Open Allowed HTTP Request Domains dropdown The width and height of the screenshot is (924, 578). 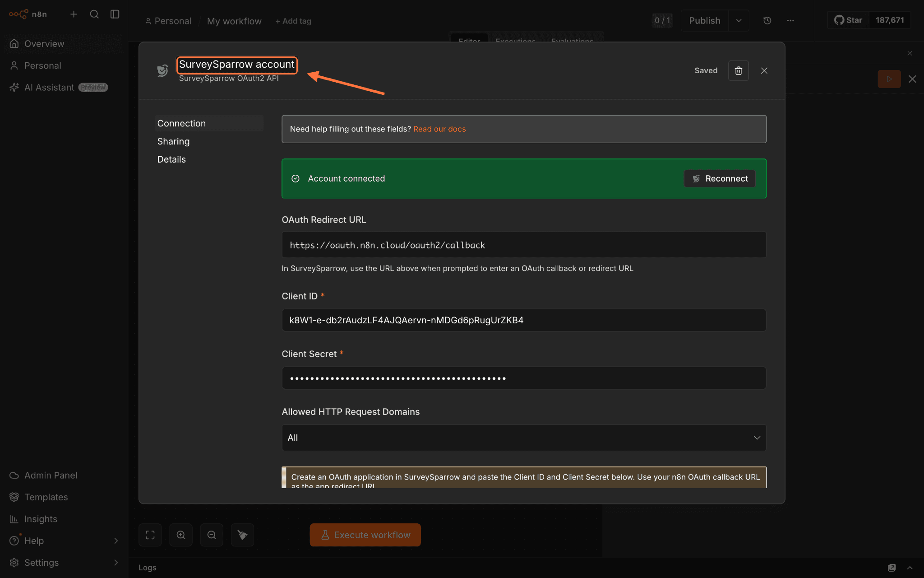click(524, 438)
